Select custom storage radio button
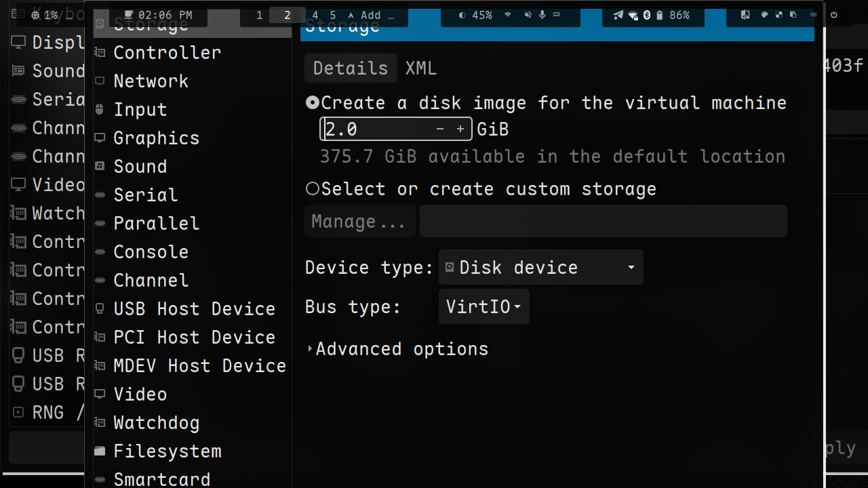Viewport: 868px width, 488px height. point(312,189)
